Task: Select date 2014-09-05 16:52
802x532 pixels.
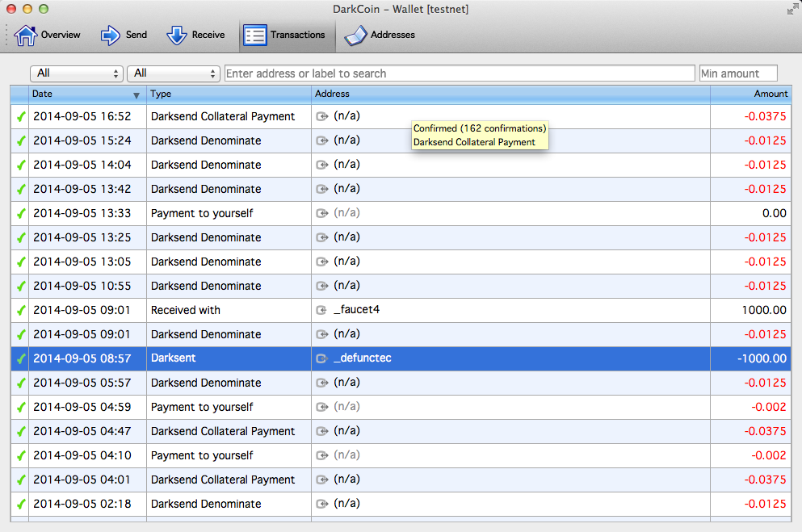Action: point(82,117)
